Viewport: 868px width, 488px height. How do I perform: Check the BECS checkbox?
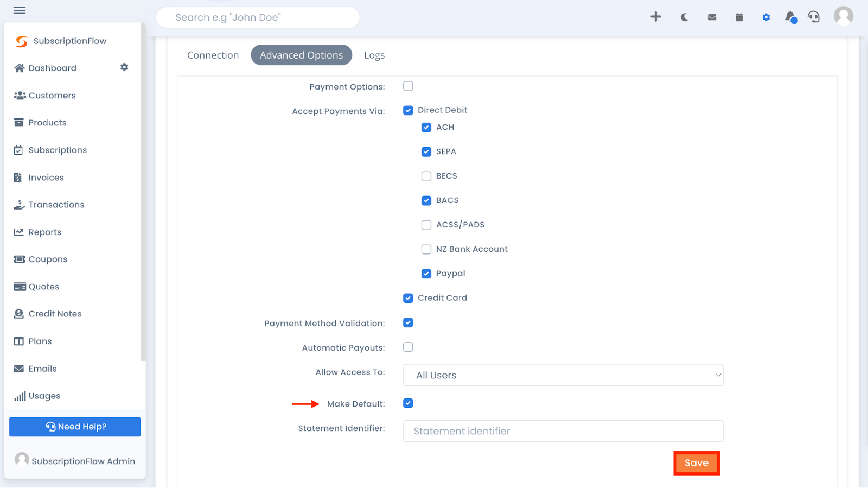pyautogui.click(x=426, y=176)
